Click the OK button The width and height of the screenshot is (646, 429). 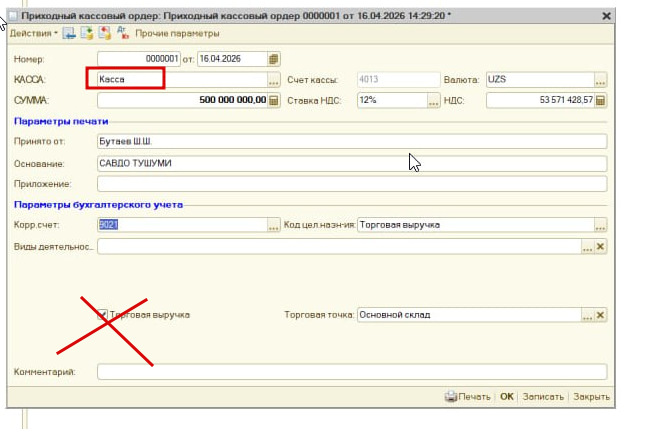point(507,396)
